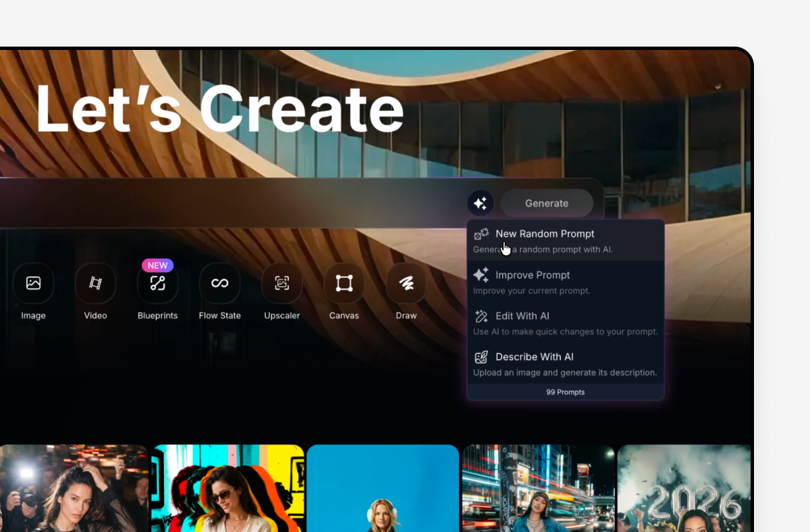This screenshot has height=532, width=810.
Task: Click the sparkle AI prompt button
Action: click(x=481, y=203)
